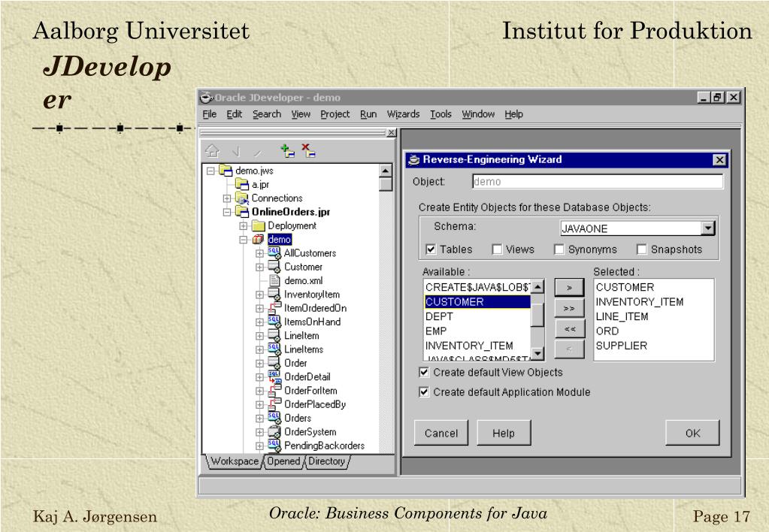Viewport: 769px width, 532px height.
Task: Open the Project menu
Action: 335,113
